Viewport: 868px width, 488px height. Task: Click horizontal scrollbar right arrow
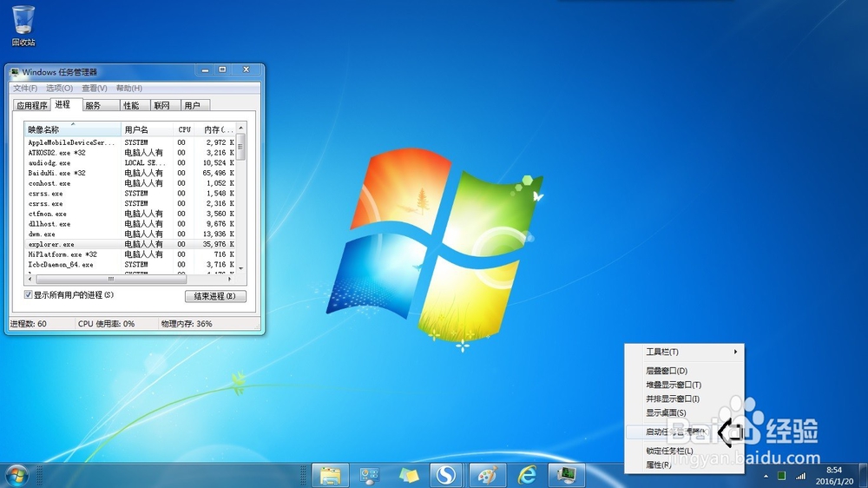click(230, 280)
